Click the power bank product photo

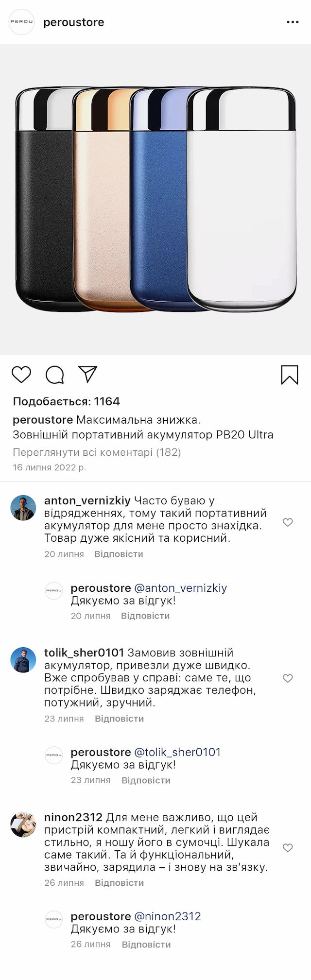(x=155, y=199)
